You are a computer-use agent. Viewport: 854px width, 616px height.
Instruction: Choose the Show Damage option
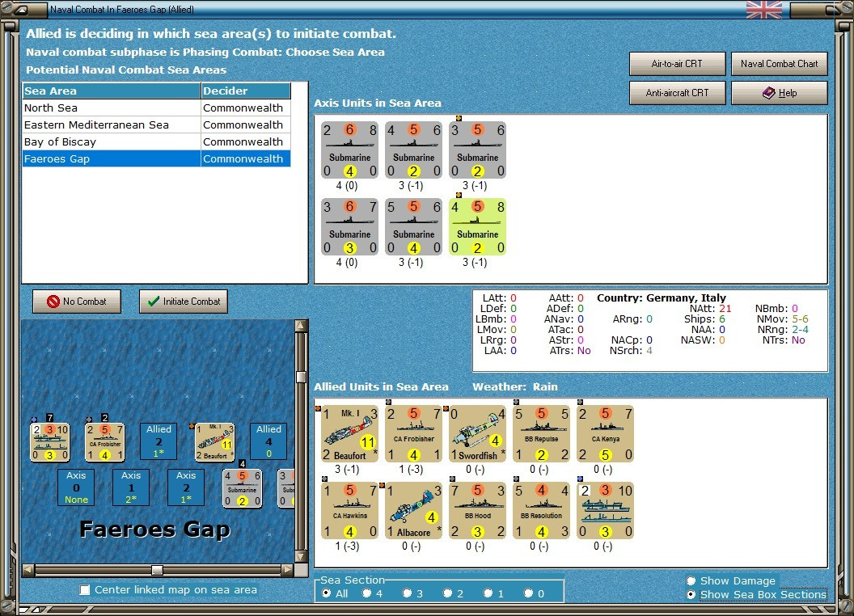pos(691,580)
